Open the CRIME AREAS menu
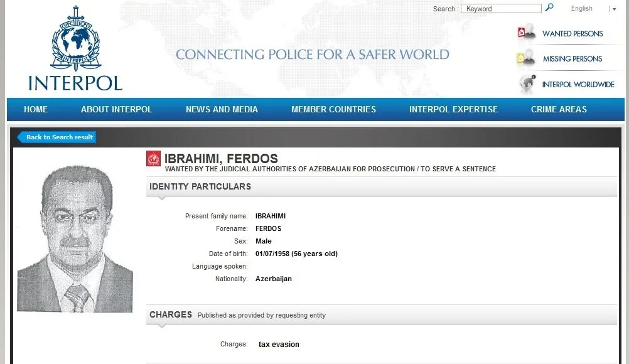This screenshot has height=364, width=629. pos(559,109)
